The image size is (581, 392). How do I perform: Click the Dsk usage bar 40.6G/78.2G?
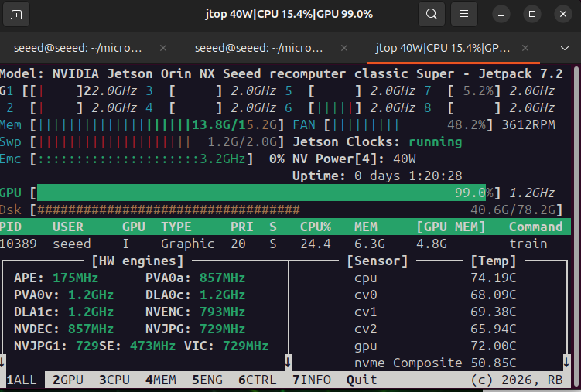point(296,210)
